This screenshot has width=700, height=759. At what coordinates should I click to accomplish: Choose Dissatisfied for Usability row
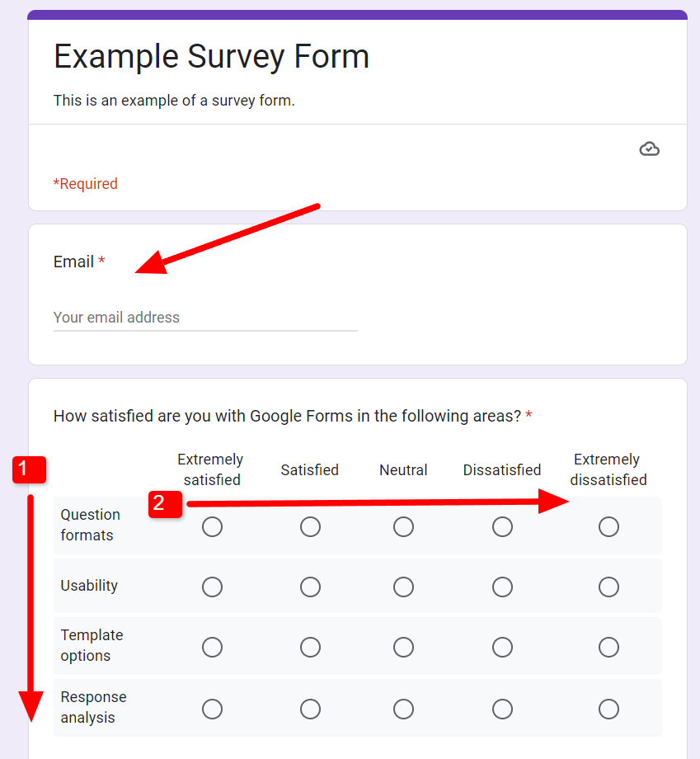click(502, 587)
